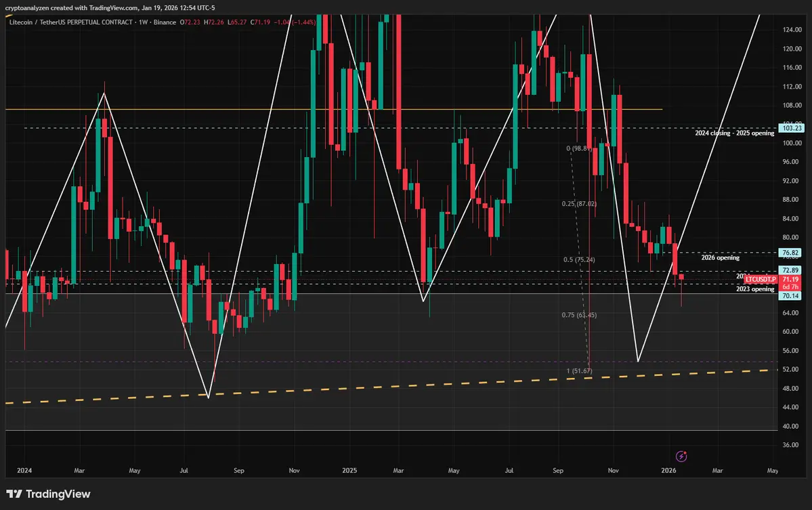Click the 76.82 price label on axis
The height and width of the screenshot is (510, 812).
click(x=790, y=253)
